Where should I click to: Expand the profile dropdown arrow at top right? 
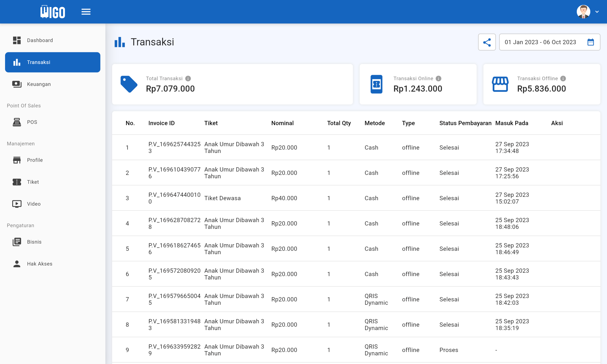597,12
